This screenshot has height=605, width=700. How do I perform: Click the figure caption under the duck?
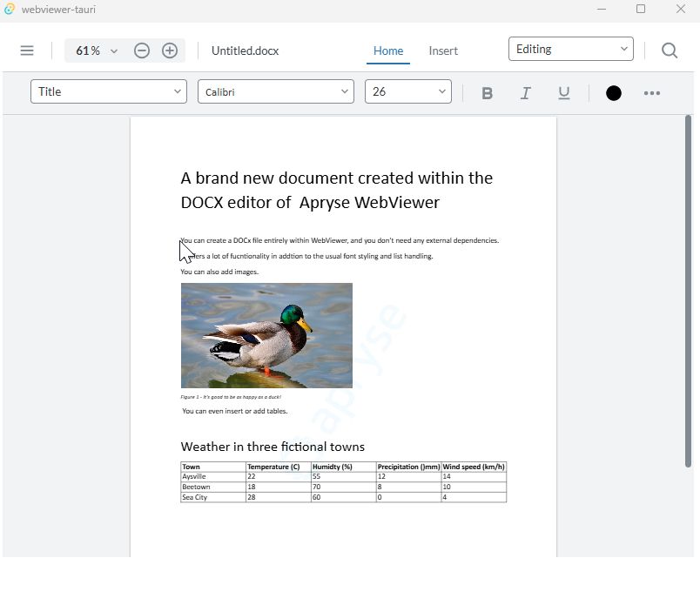(x=231, y=396)
